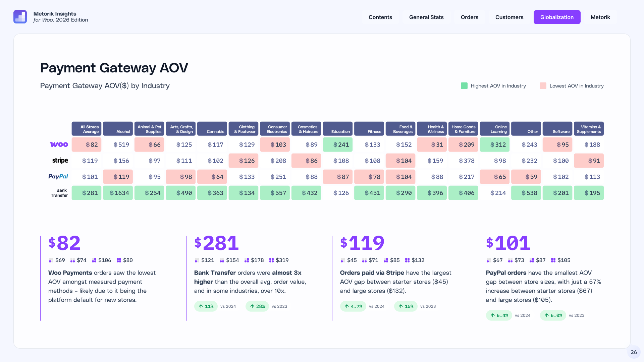Click the 6.0% vs 2023 growth badge
The image size is (644, 362).
[x=553, y=315]
